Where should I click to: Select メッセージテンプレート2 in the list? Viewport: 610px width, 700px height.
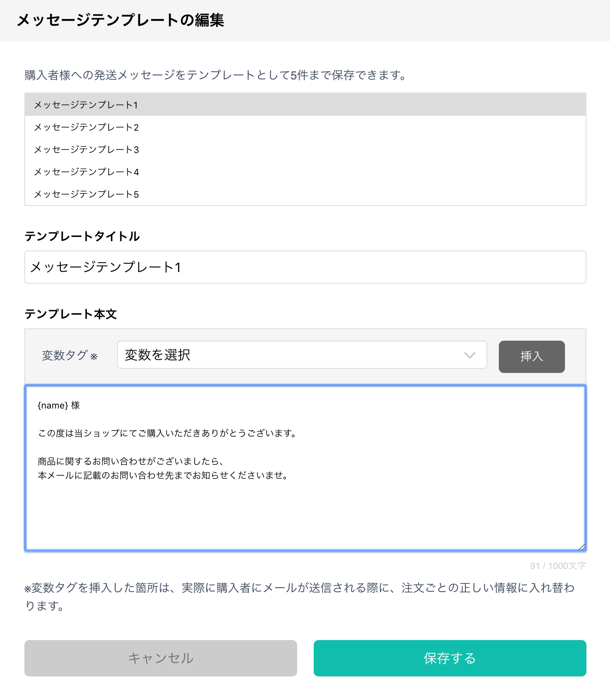pyautogui.click(x=305, y=127)
